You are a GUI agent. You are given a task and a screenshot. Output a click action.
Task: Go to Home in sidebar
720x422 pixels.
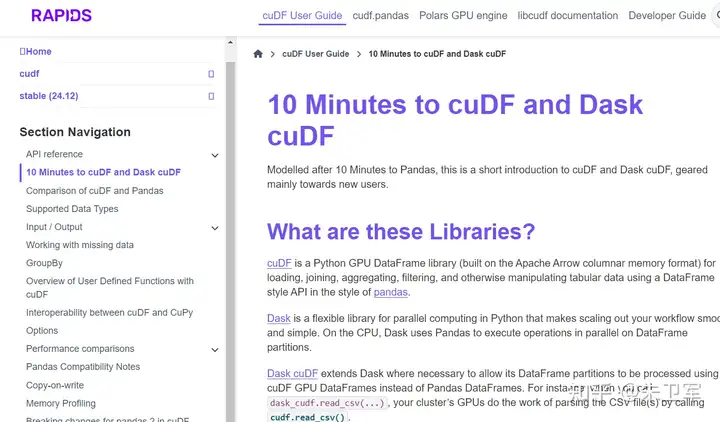(x=35, y=51)
